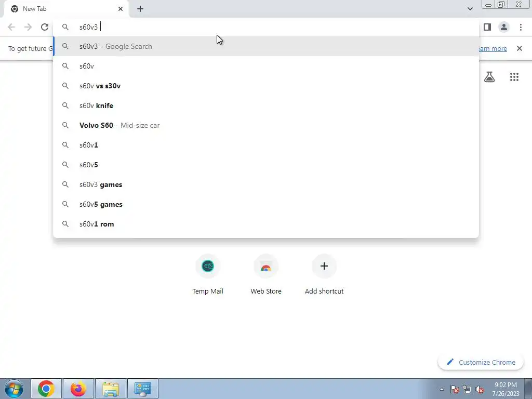Select suggestion 's60v vs s30v'
Screen dimensions: 532x399
click(266, 86)
